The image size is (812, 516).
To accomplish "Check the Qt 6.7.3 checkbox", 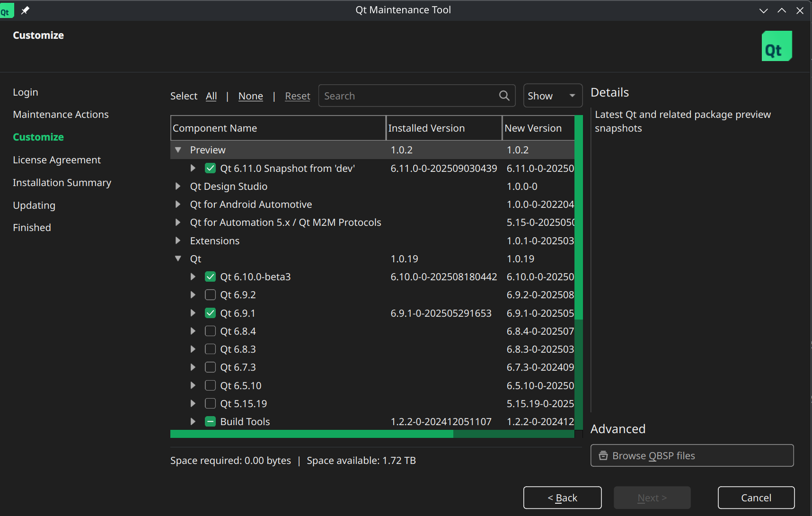I will coord(211,367).
